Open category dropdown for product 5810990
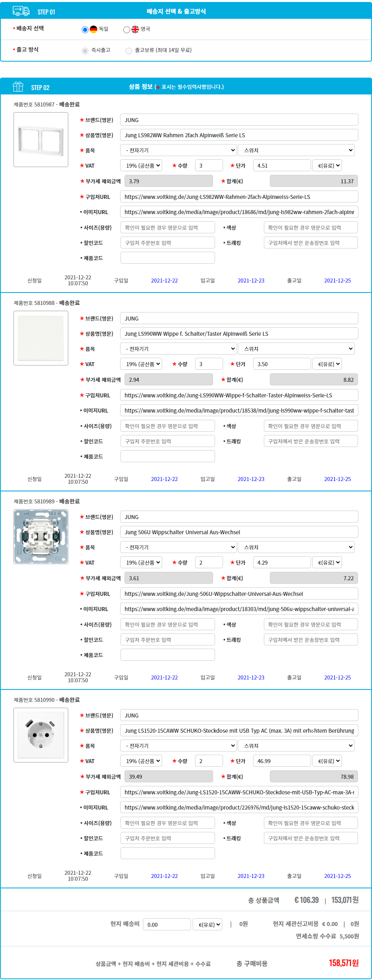 (x=179, y=746)
